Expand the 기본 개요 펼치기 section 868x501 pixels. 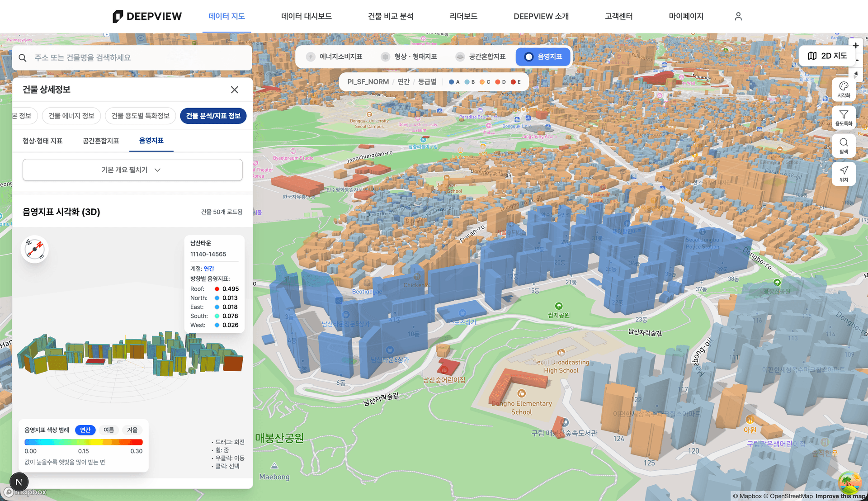(x=132, y=170)
